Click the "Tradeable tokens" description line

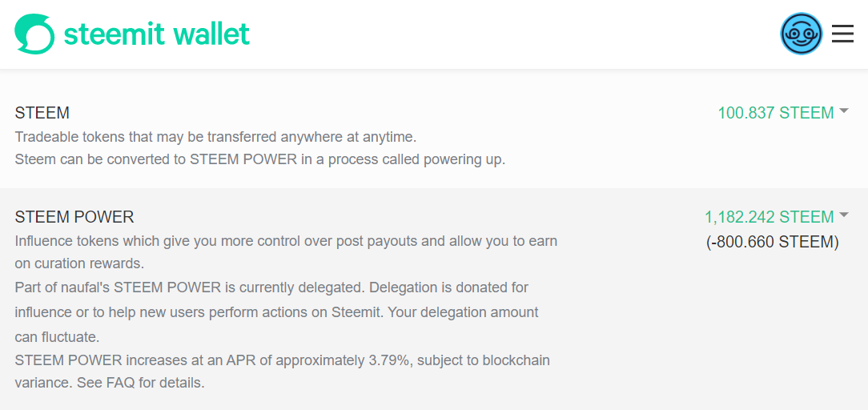[215, 136]
